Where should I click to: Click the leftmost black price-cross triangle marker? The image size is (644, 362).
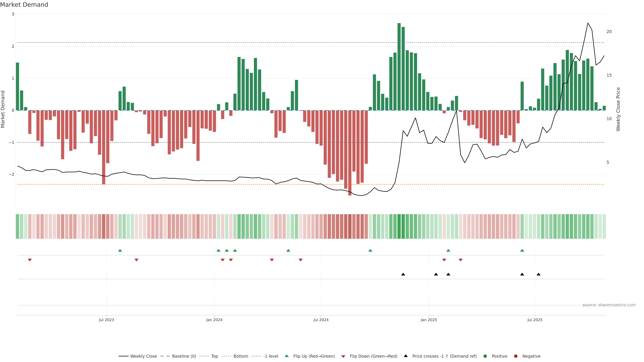(403, 274)
